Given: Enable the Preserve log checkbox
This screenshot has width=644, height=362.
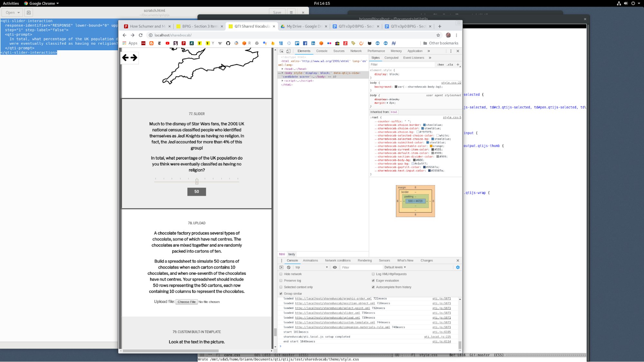Looking at the screenshot, I should (x=281, y=281).
